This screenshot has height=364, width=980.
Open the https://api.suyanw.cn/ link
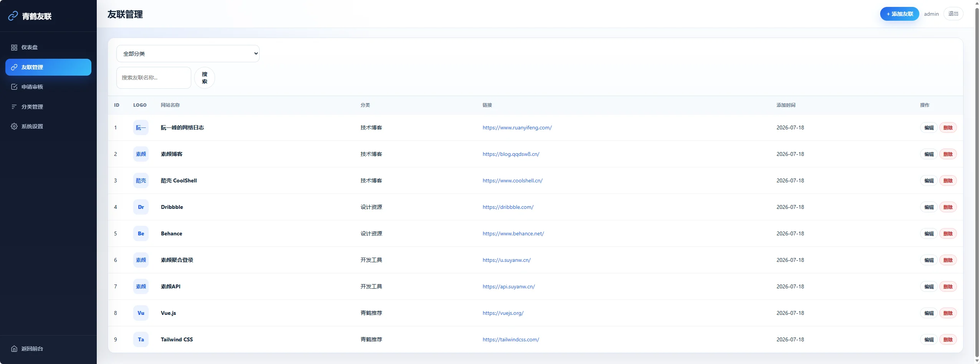[x=508, y=286]
